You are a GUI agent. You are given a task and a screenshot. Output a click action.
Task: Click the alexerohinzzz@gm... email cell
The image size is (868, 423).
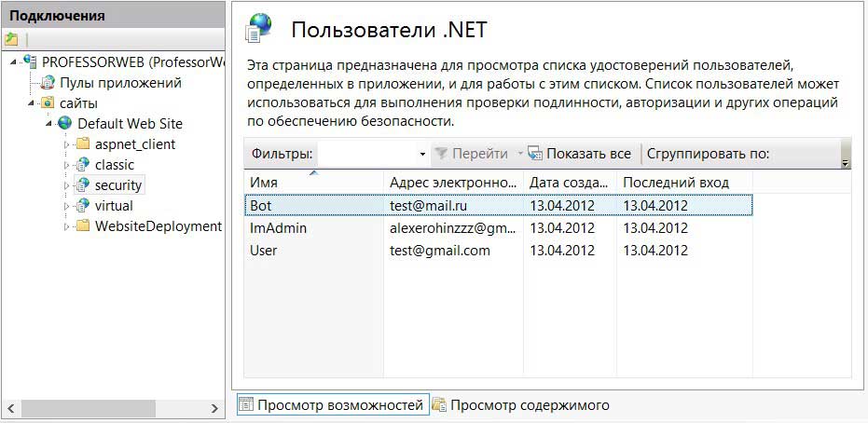click(453, 228)
